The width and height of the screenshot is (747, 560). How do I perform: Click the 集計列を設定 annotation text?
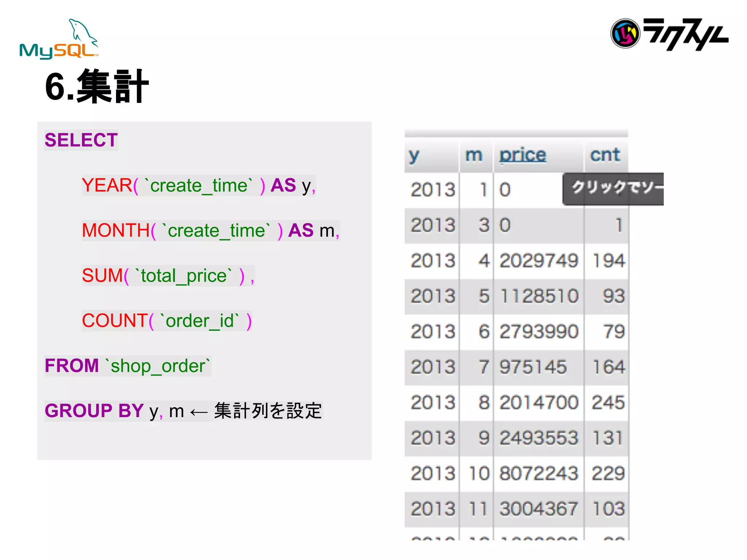pyautogui.click(x=268, y=411)
